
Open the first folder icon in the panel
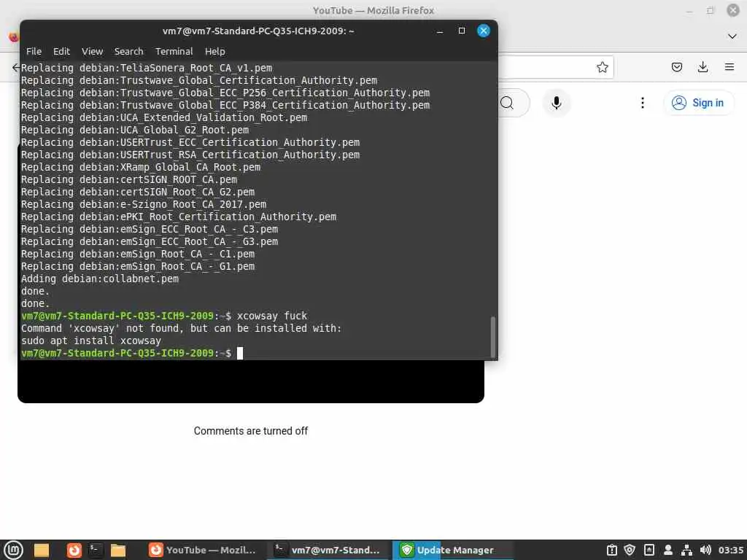42,550
